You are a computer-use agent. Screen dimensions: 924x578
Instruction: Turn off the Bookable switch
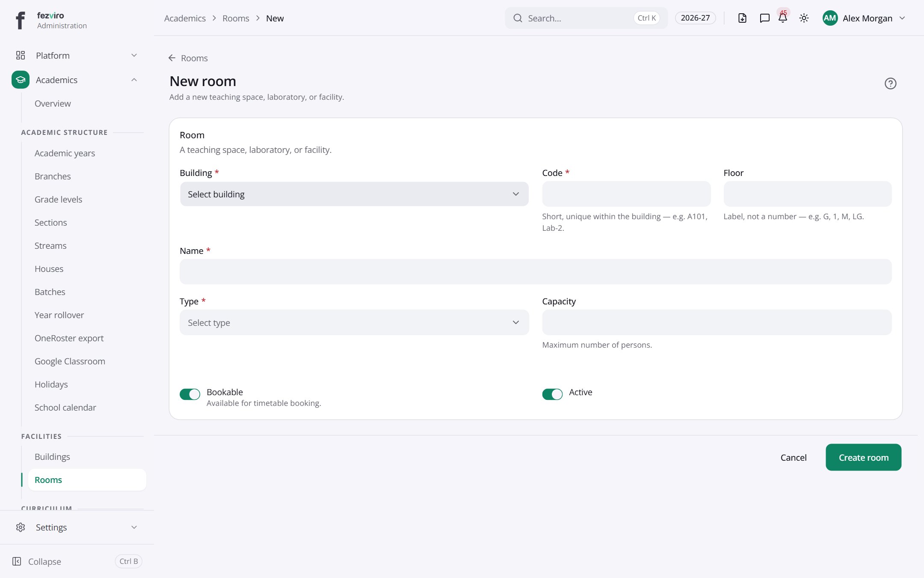[x=190, y=394]
